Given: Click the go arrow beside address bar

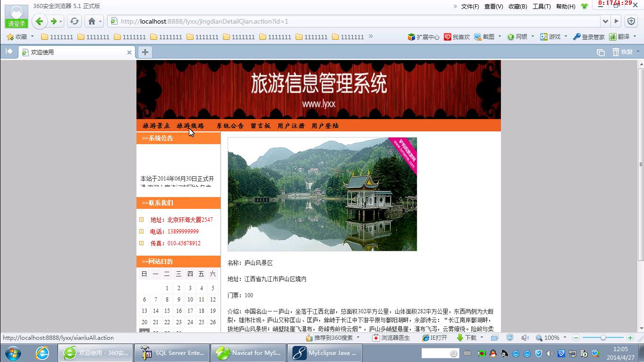Looking at the screenshot, I should [x=616, y=21].
